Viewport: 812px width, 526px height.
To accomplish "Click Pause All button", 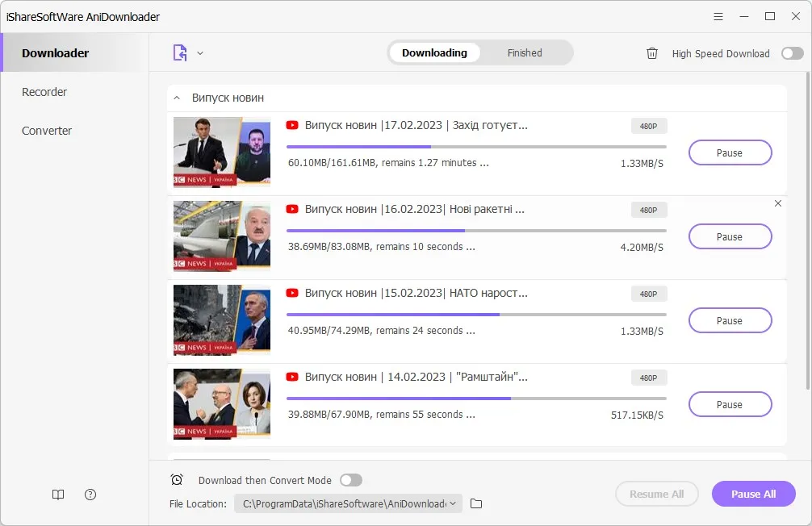I will pyautogui.click(x=754, y=494).
